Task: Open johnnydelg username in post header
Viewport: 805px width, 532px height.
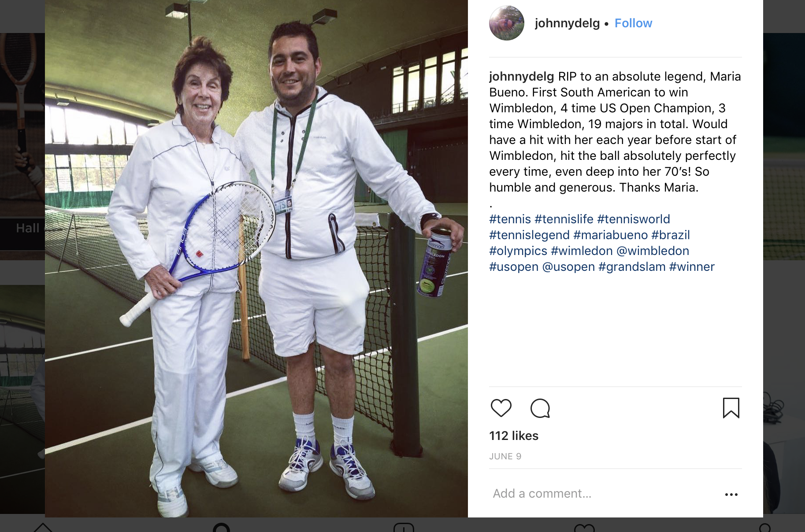Action: coord(567,23)
